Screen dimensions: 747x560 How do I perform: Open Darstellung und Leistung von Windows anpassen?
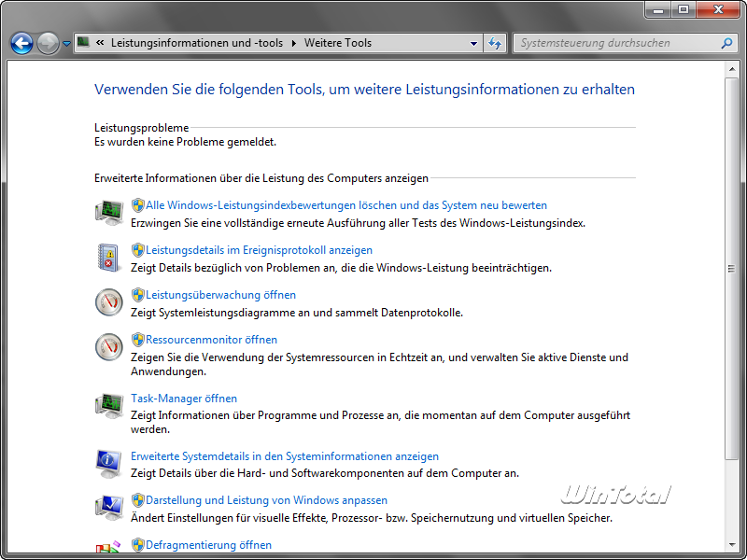click(266, 500)
